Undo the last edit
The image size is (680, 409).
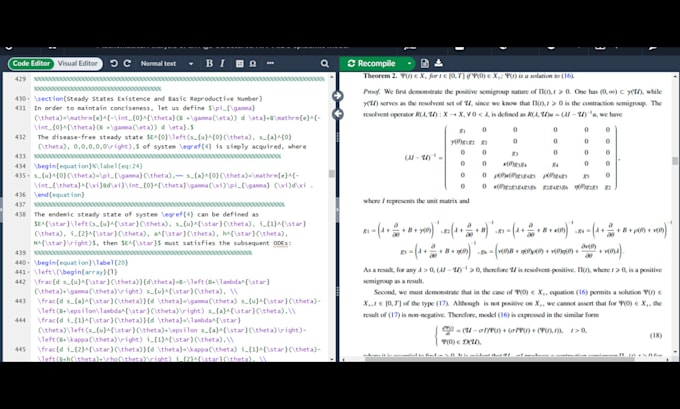tap(114, 63)
